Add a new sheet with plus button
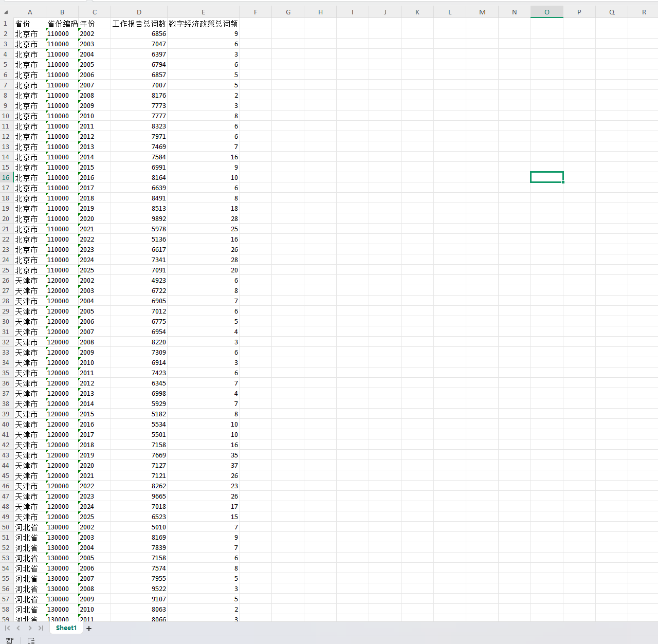Viewport: 658px width, 644px height. point(89,629)
